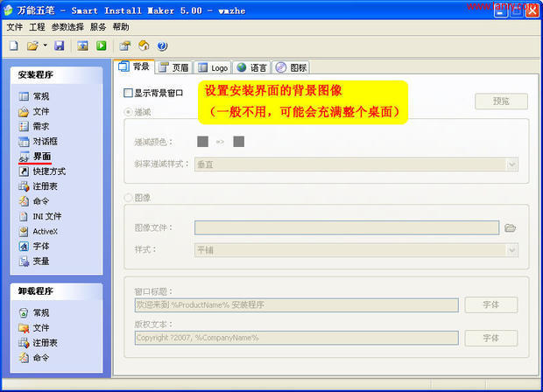Open the 需求 page
The height and width of the screenshot is (392, 543).
coord(34,126)
